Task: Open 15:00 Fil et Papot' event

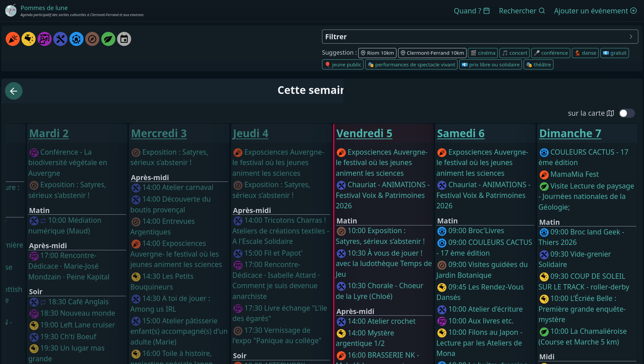Action: pos(268,253)
